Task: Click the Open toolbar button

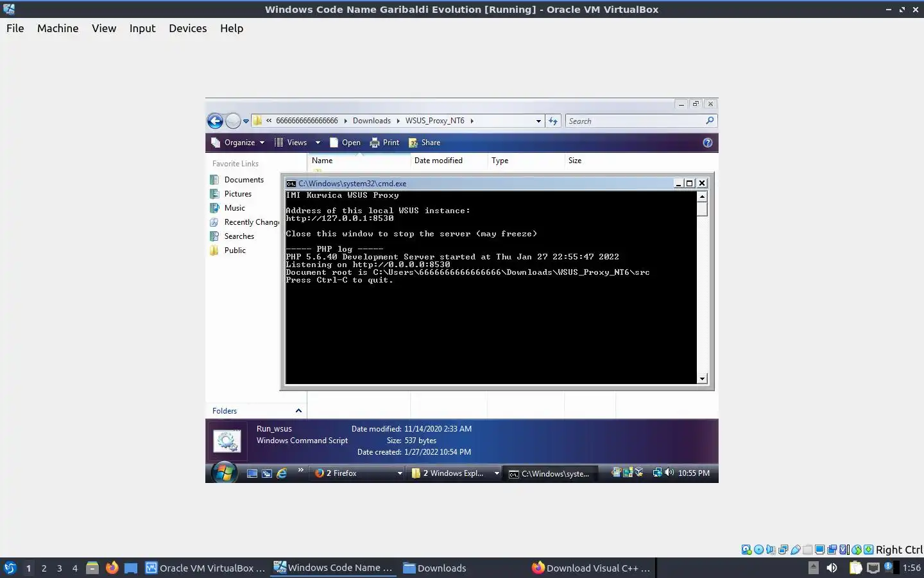Action: [x=345, y=143]
